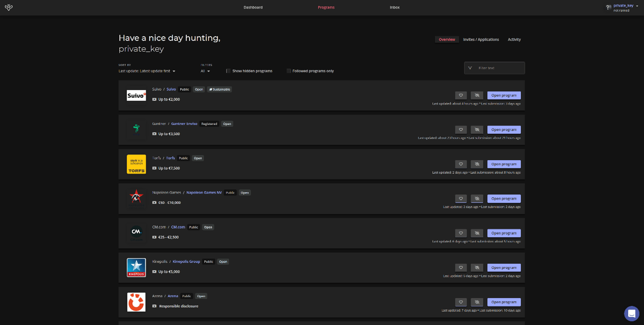Image resolution: width=644 pixels, height=325 pixels.
Task: Hide the Gantner Enviso program
Action: [477, 130]
